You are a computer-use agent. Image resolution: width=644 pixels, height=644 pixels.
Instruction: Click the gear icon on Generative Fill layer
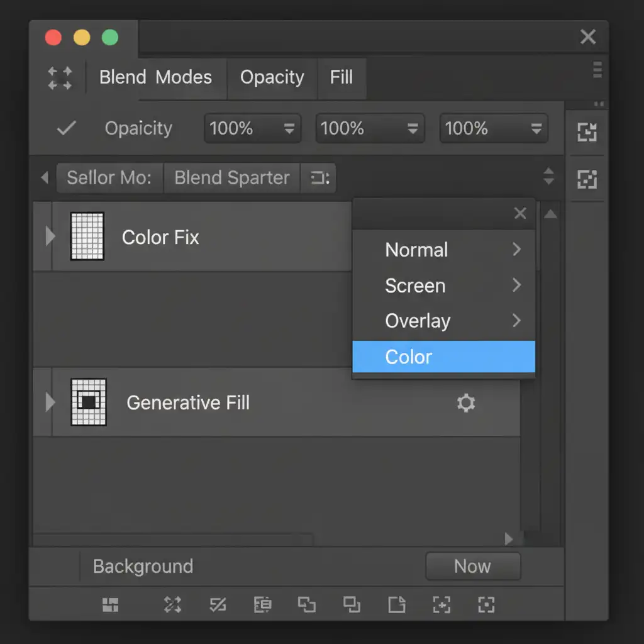(465, 403)
